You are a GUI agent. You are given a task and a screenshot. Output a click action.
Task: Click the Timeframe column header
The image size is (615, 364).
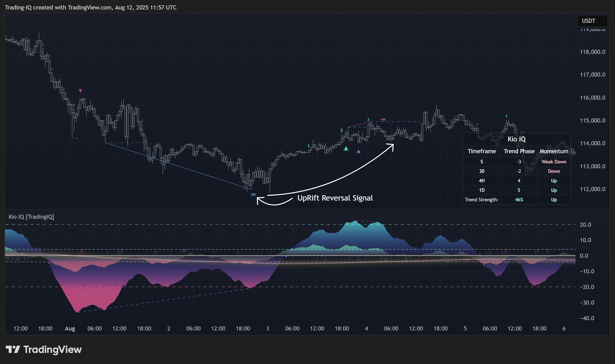tap(482, 151)
